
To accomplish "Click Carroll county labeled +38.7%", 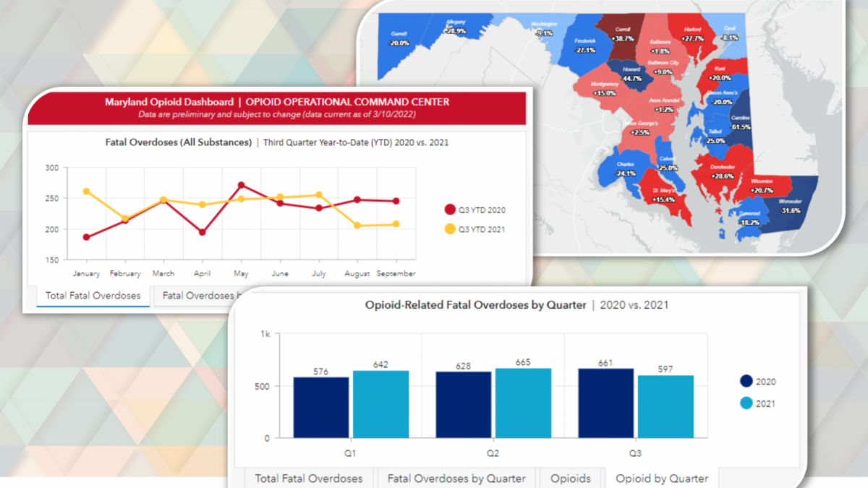I will (624, 36).
